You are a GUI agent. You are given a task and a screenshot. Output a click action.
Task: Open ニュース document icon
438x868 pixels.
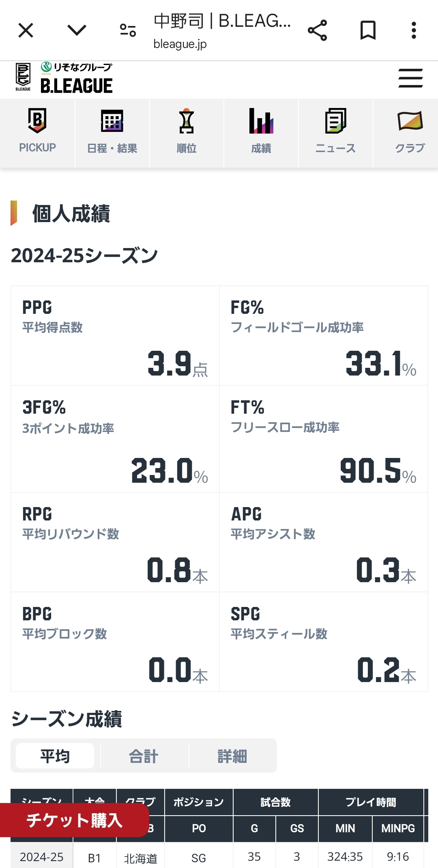pyautogui.click(x=336, y=121)
